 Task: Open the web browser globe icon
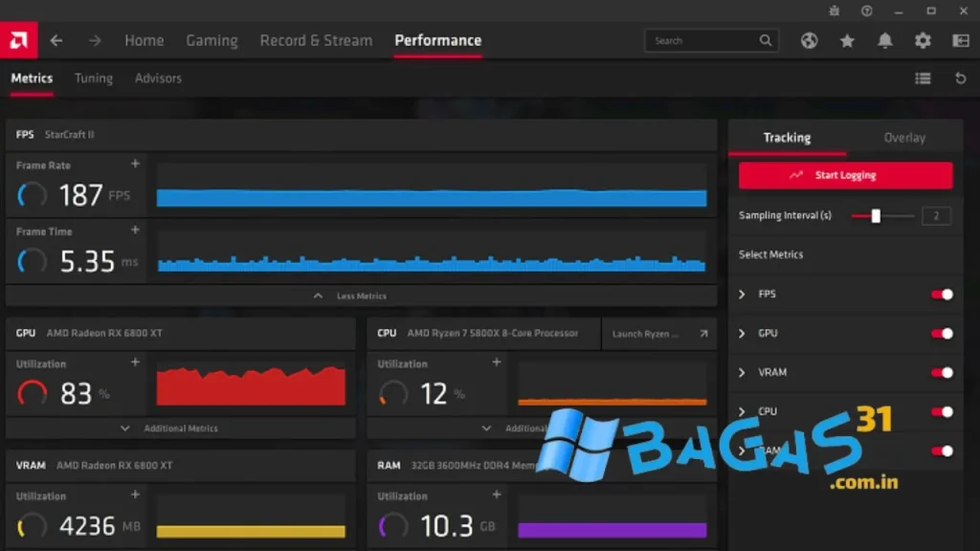[x=810, y=40]
